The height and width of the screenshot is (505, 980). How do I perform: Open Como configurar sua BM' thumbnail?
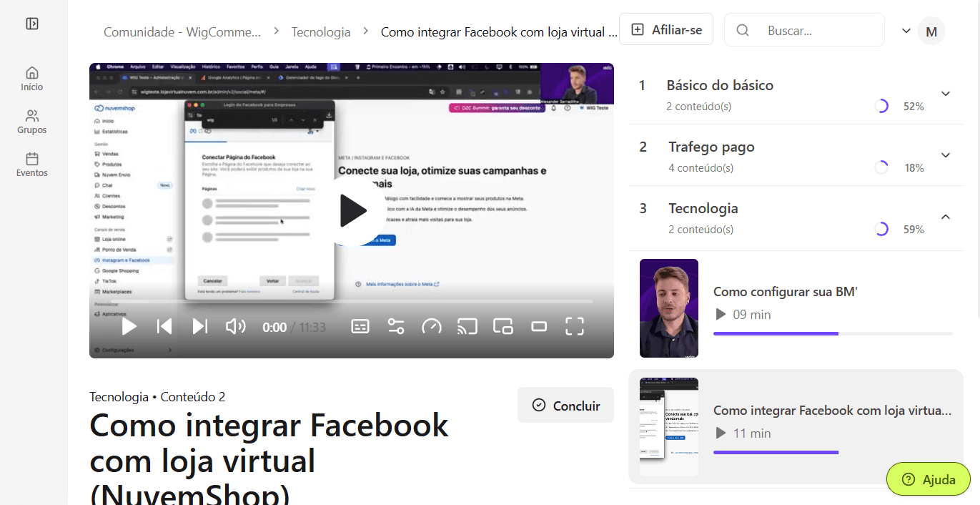[x=669, y=308]
